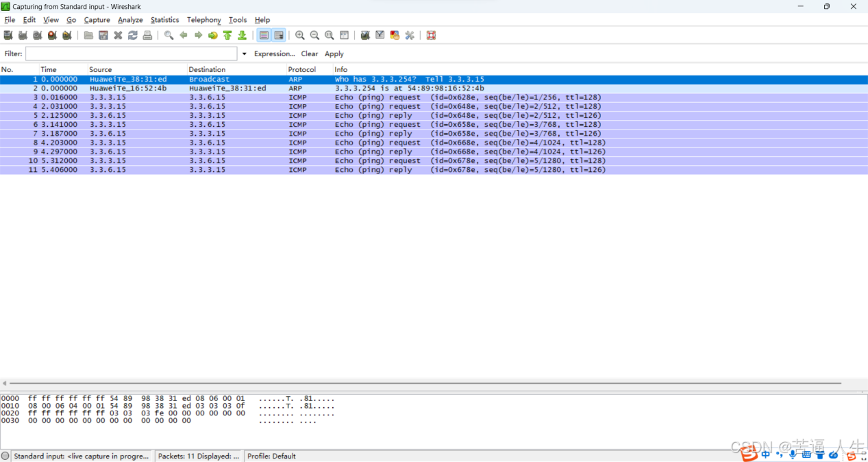868x462 pixels.
Task: Open the Analyze menu
Action: [130, 20]
